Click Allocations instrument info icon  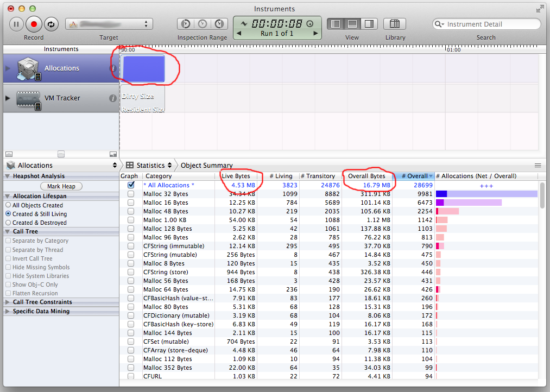pyautogui.click(x=113, y=68)
